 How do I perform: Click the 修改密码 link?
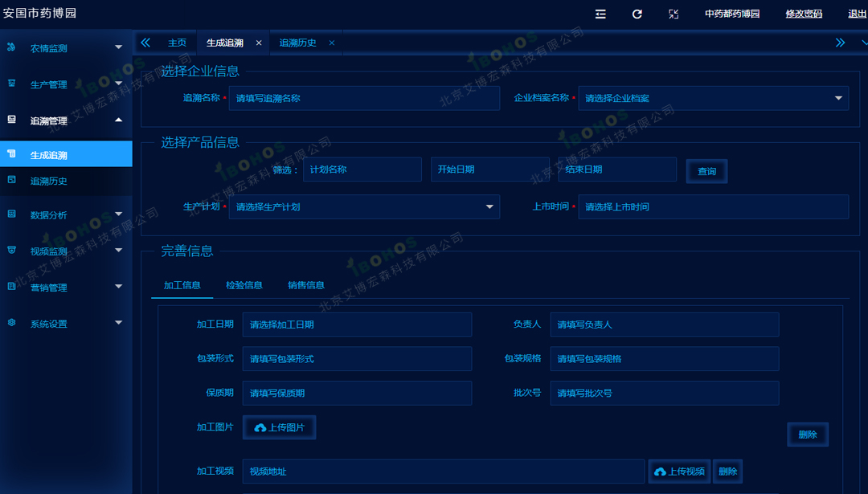pos(804,14)
